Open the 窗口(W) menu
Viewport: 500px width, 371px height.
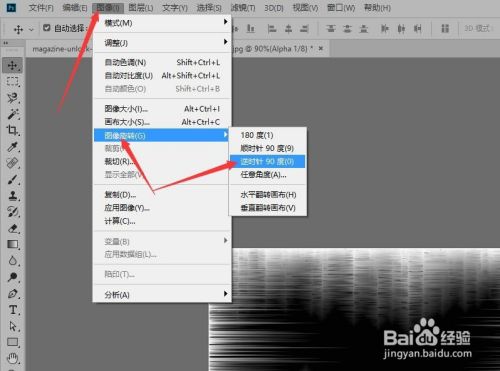point(341,7)
